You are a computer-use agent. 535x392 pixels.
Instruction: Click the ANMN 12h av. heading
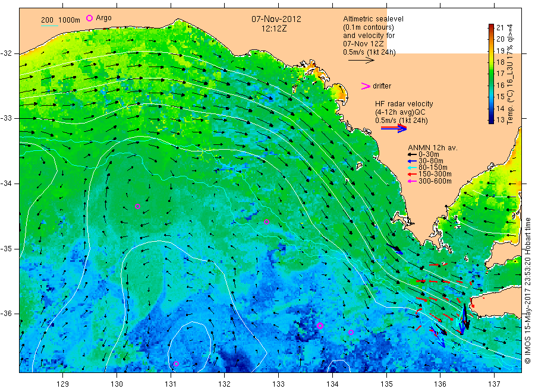433,148
